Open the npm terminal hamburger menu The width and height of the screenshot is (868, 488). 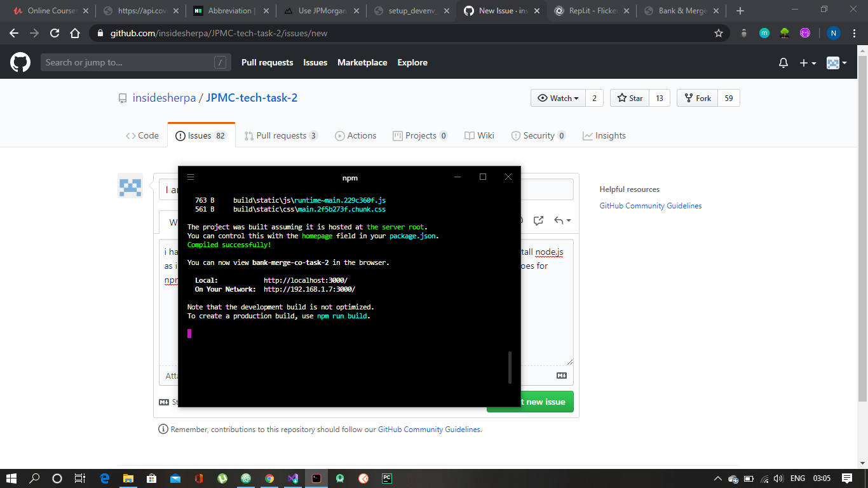(x=191, y=177)
